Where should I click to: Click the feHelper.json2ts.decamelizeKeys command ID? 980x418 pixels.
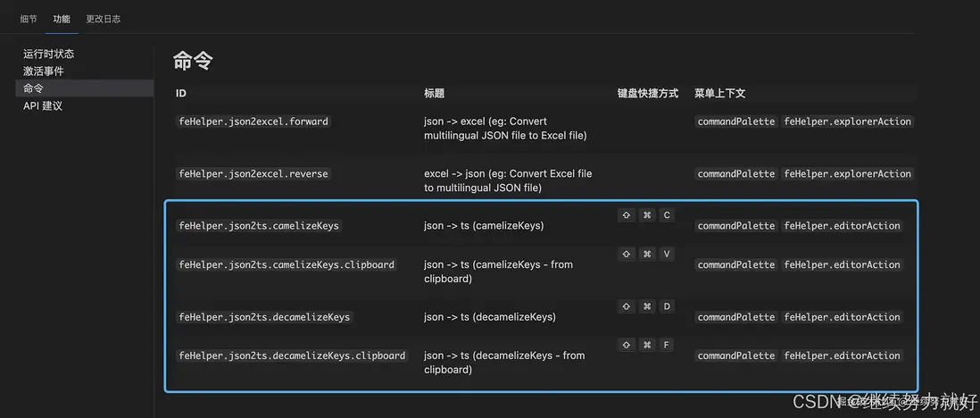264,317
